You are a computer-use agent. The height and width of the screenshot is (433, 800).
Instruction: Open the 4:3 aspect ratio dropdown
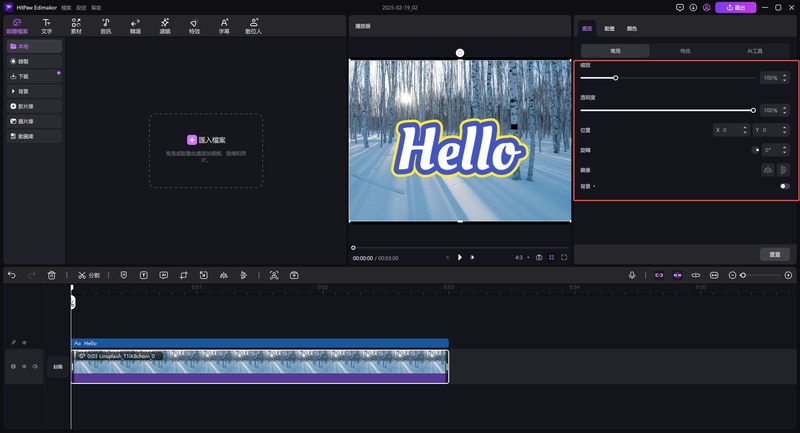pos(521,257)
